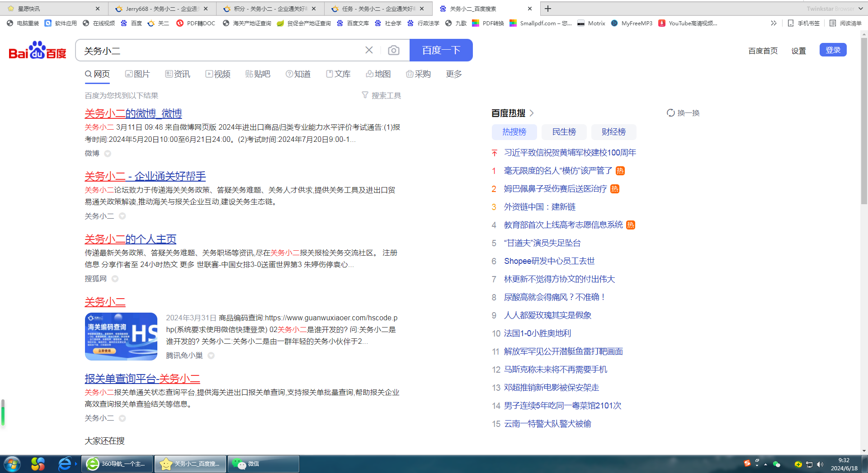Open 搜索工具 filter
The height and width of the screenshot is (473, 868).
tap(382, 95)
